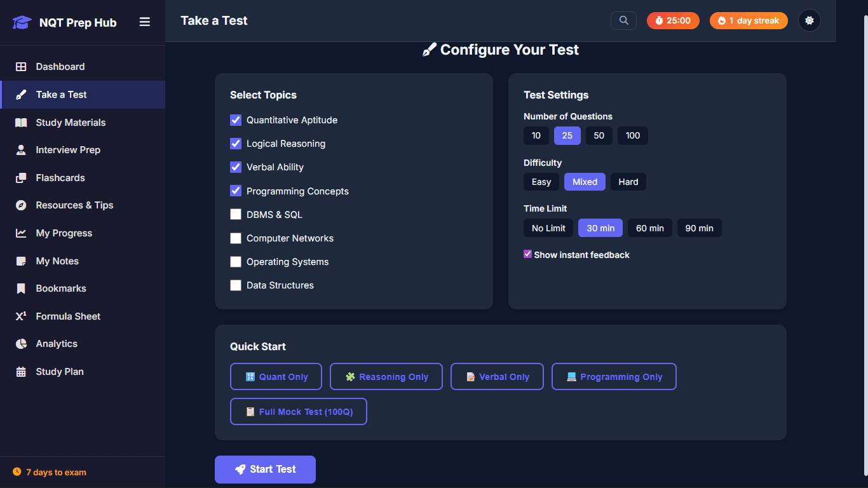Image resolution: width=868 pixels, height=488 pixels.
Task: Click the Formula Sheet superscript icon
Action: tap(21, 316)
